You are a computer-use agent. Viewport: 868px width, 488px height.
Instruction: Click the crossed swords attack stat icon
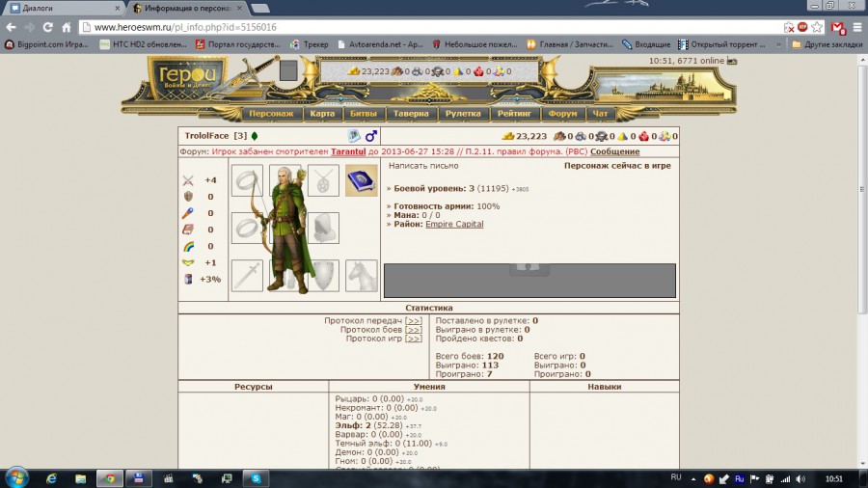(x=188, y=180)
